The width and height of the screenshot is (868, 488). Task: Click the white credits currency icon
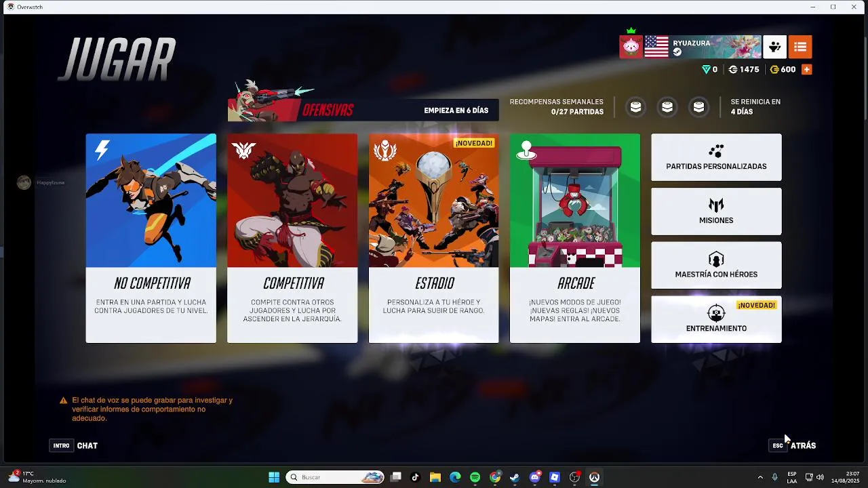732,69
